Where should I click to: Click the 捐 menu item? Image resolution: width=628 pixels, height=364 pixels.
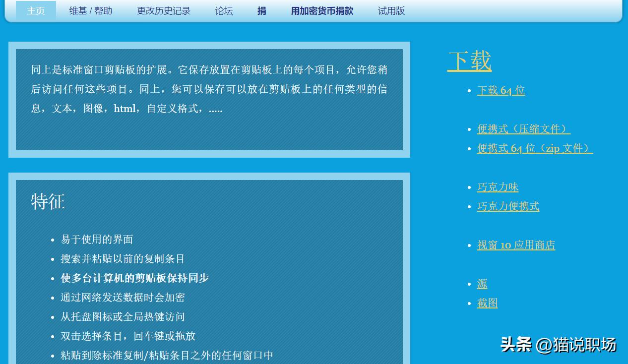point(262,10)
